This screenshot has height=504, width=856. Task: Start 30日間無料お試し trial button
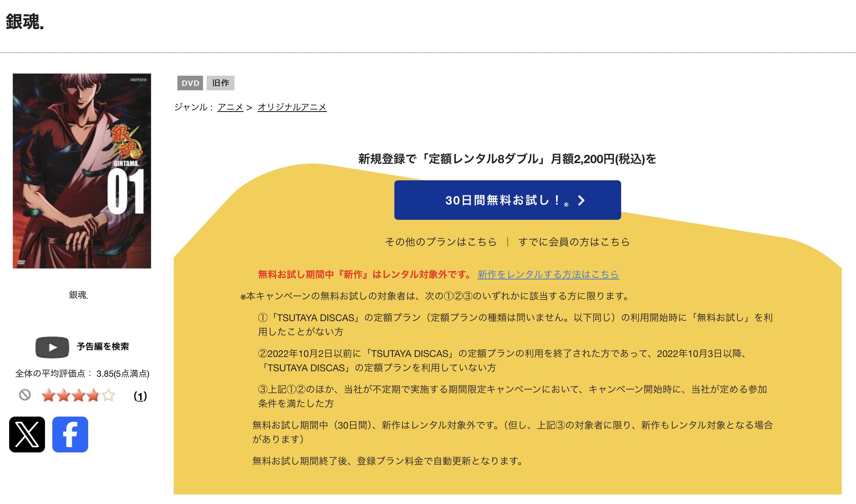click(507, 200)
